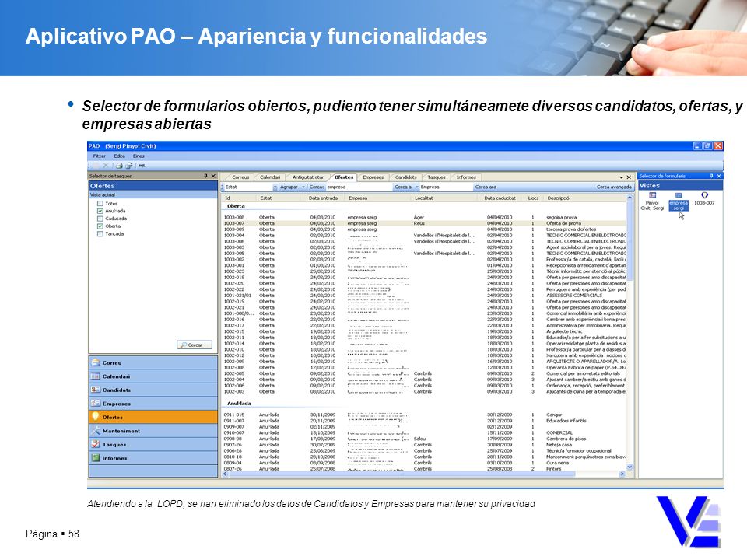The height and width of the screenshot is (560, 747).
Task: Select the offer row 1002-023
Action: tap(424, 271)
